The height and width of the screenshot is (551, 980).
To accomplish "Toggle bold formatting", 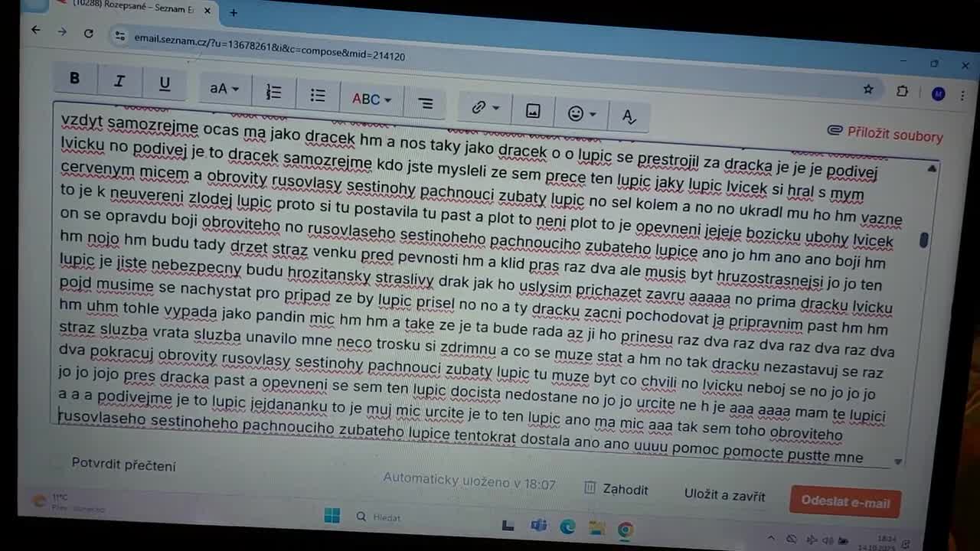I will tap(74, 78).
